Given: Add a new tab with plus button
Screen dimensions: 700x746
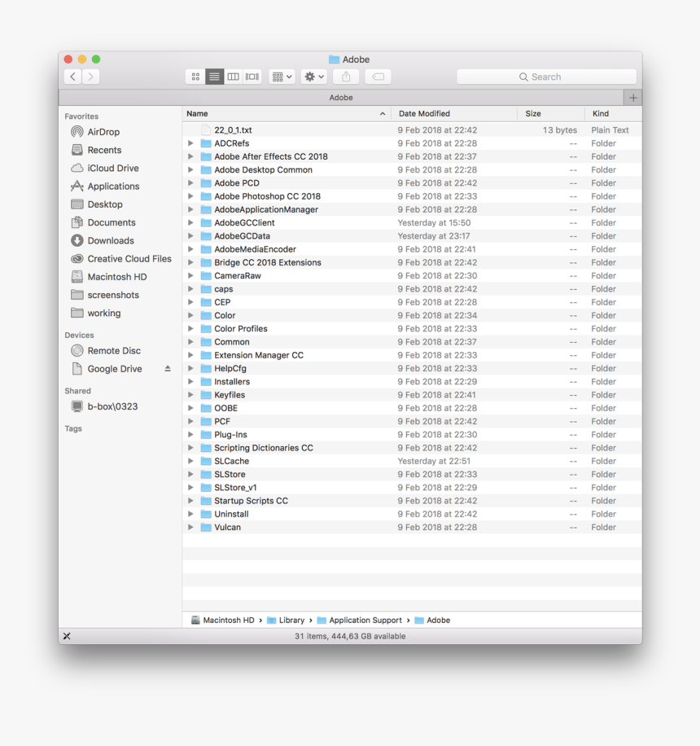Looking at the screenshot, I should click(633, 98).
